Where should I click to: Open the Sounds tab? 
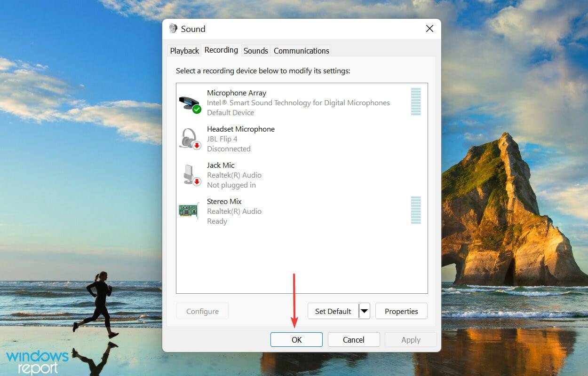pyautogui.click(x=255, y=51)
